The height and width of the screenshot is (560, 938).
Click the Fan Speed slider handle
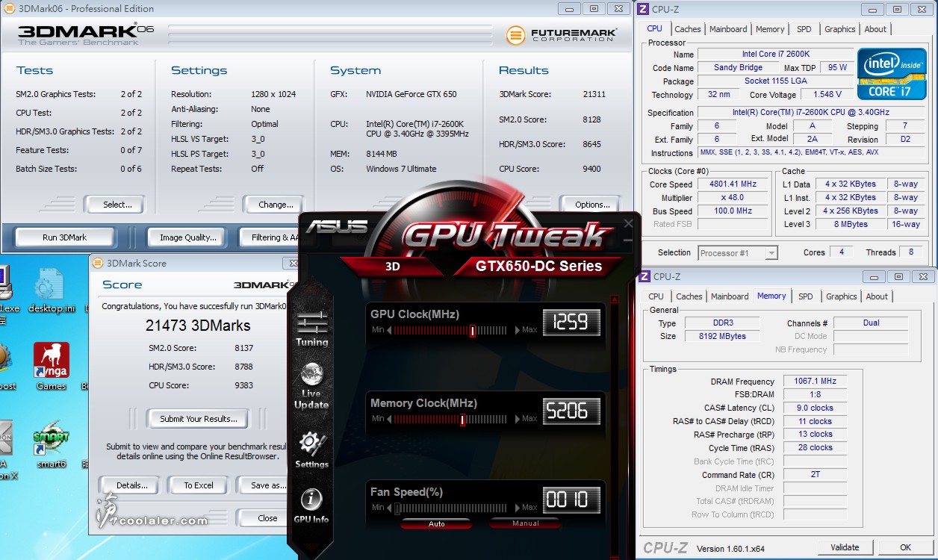click(x=397, y=508)
